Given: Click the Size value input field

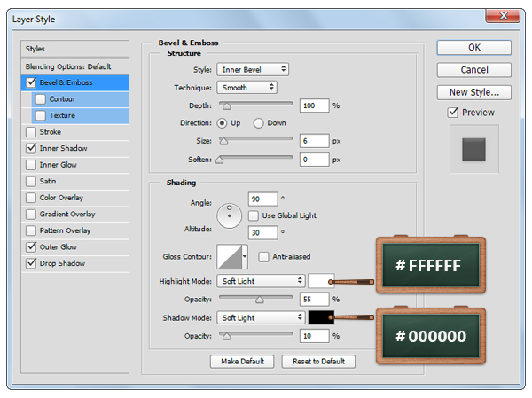Looking at the screenshot, I should [x=314, y=141].
